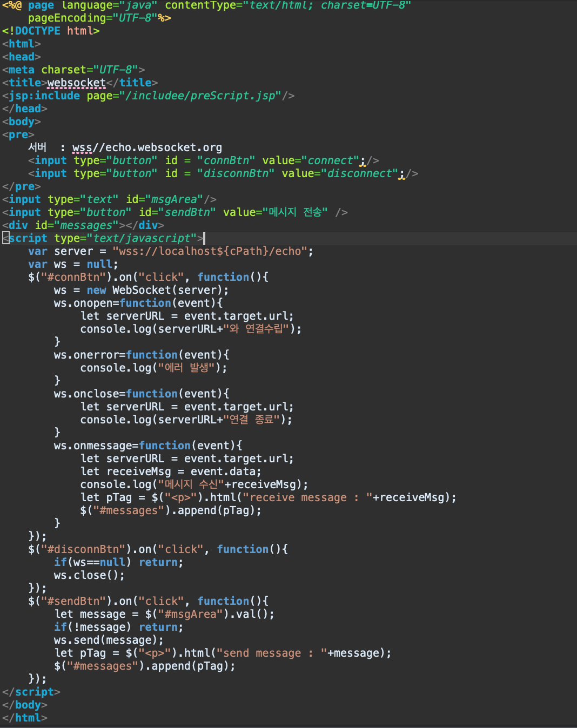This screenshot has width=577, height=728.
Task: Click the opening <body> tag
Action: [22, 122]
